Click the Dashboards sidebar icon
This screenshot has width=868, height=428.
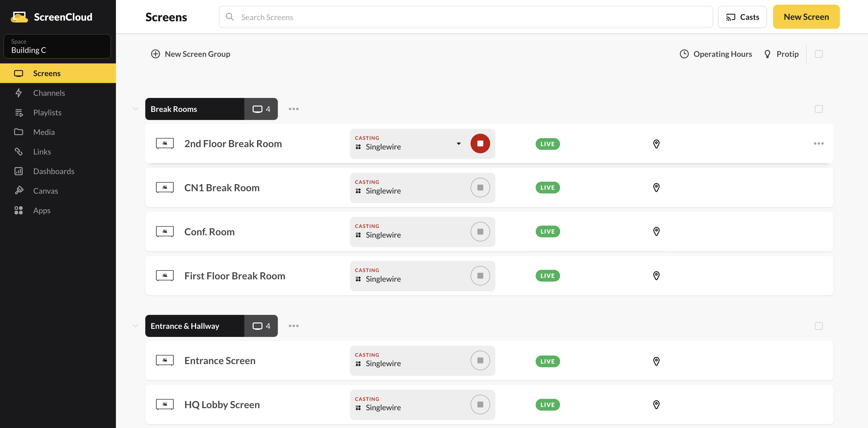click(19, 171)
